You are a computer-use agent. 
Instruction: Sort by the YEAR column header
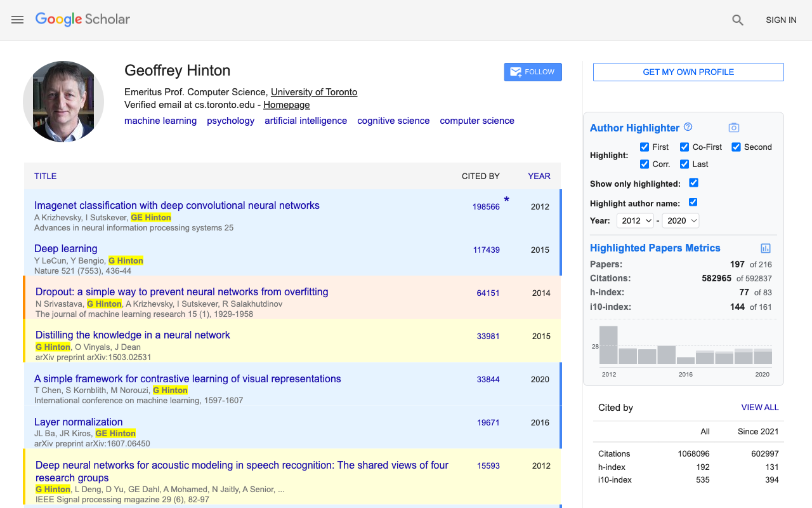click(539, 176)
